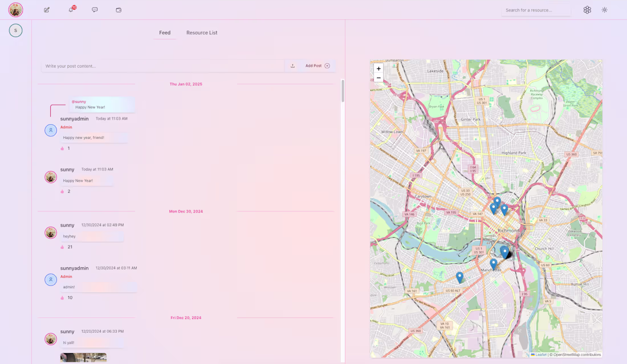Zoom out on the map
The width and height of the screenshot is (627, 364).
click(378, 78)
